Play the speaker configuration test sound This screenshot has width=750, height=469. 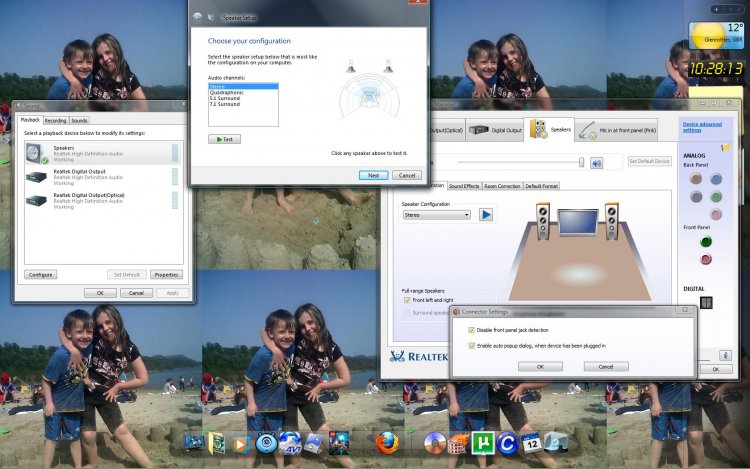pos(486,214)
